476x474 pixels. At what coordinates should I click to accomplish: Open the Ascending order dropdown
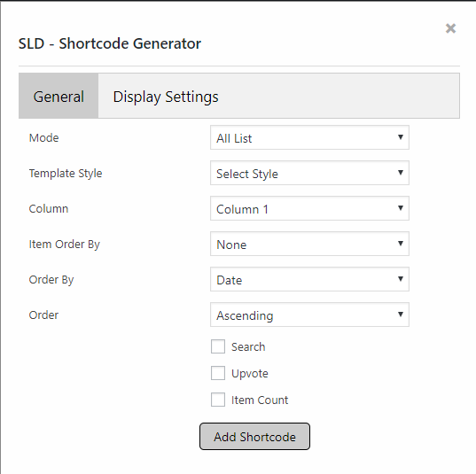coord(309,315)
